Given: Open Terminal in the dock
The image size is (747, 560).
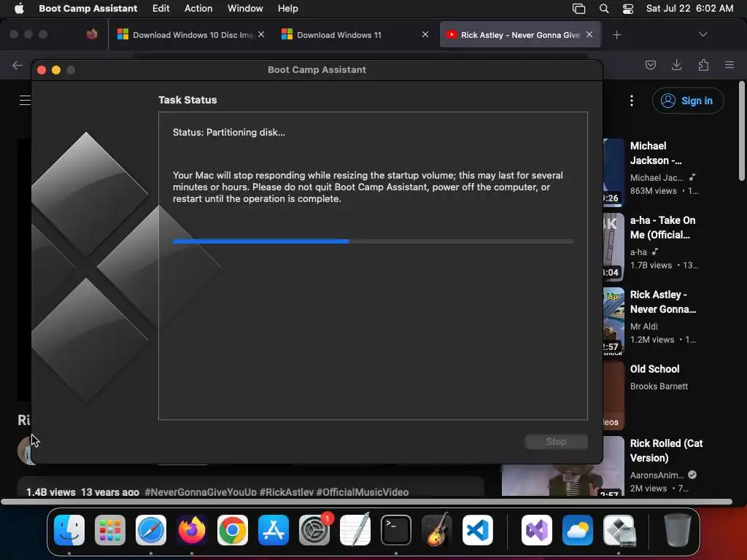Looking at the screenshot, I should [x=396, y=530].
